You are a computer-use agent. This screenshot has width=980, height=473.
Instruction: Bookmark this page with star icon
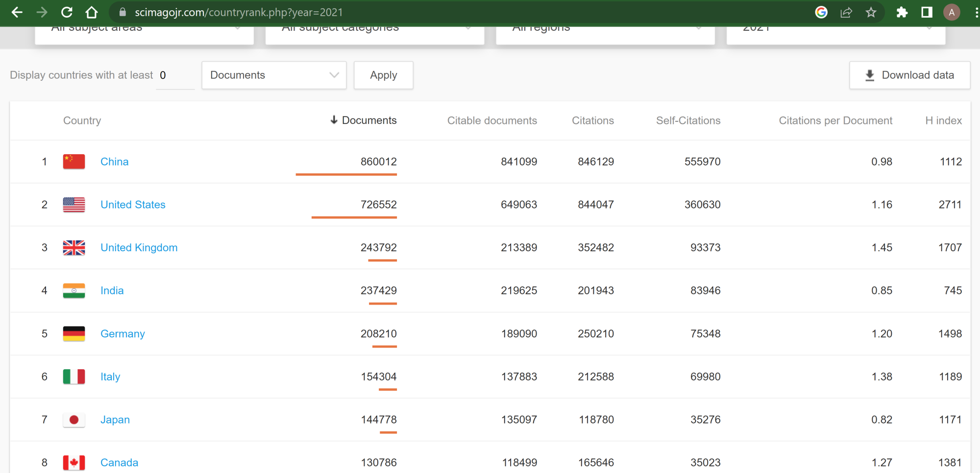click(871, 12)
